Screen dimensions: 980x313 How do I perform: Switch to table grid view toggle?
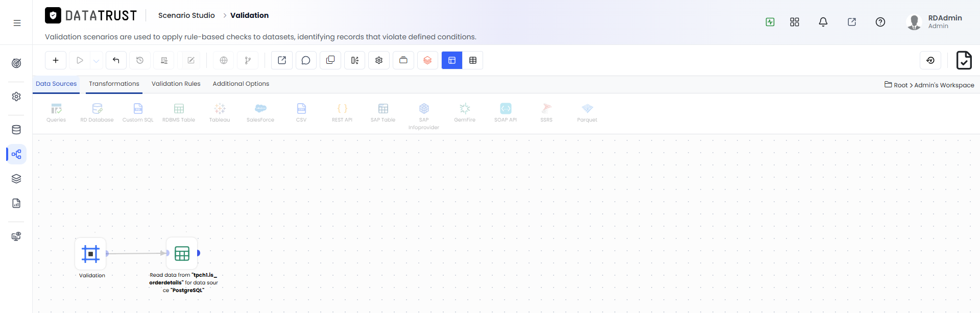473,60
